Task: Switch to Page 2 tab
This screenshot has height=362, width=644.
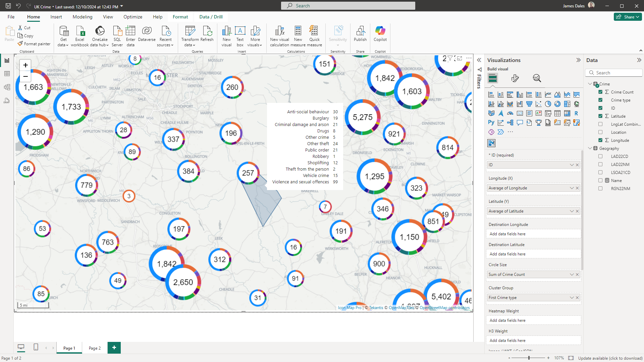Action: tap(95, 348)
